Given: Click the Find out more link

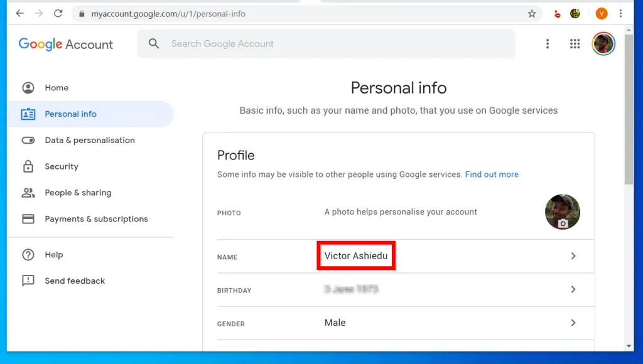Looking at the screenshot, I should [x=492, y=174].
